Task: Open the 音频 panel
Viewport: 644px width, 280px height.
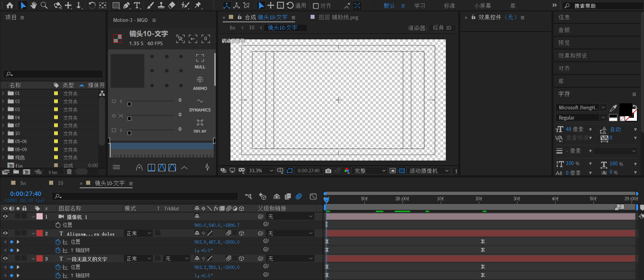Action: pos(564,30)
